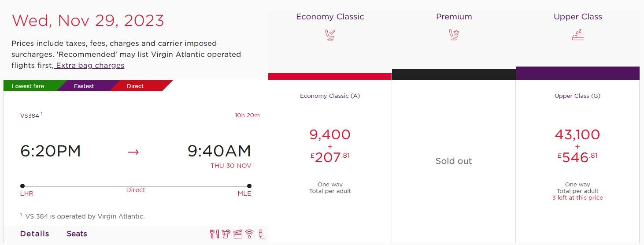Click the Lowest fare green tag
The width and height of the screenshot is (644, 245).
(31, 86)
